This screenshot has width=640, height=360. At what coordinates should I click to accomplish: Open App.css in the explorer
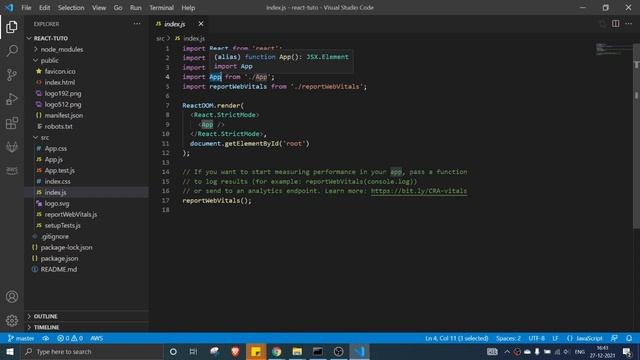[56, 149]
